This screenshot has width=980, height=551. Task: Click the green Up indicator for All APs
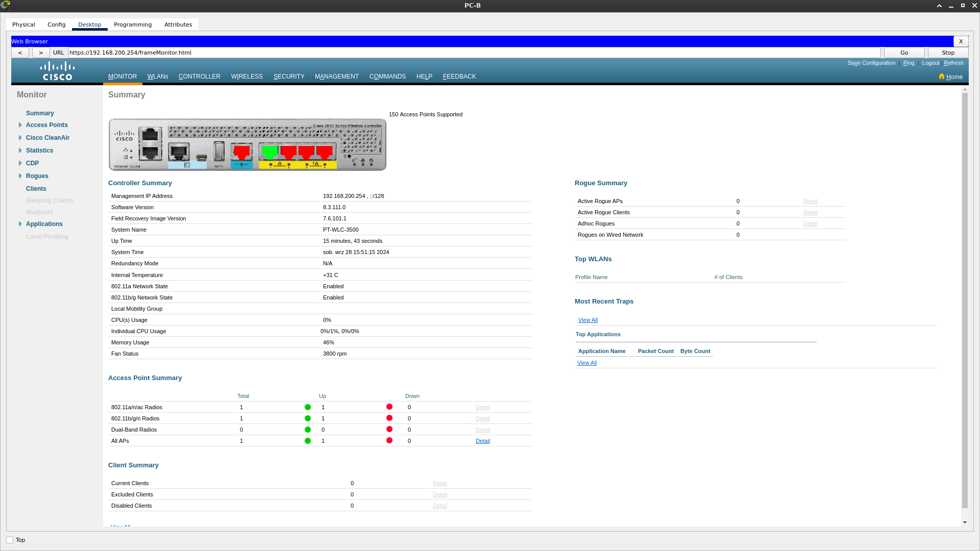[308, 441]
